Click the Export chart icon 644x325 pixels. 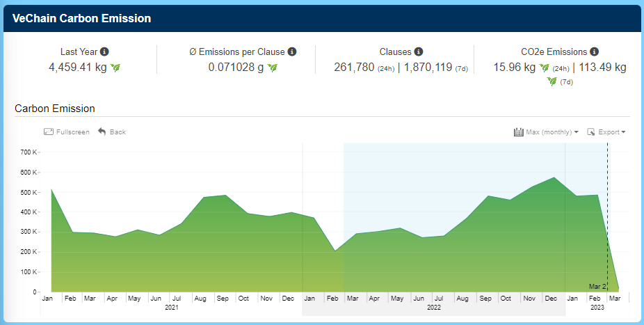[x=591, y=132]
